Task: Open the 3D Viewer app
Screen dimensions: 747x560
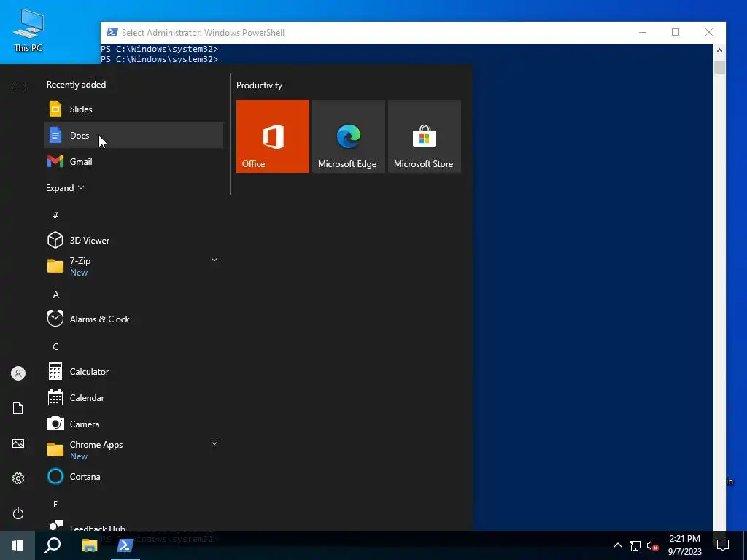Action: (133, 240)
